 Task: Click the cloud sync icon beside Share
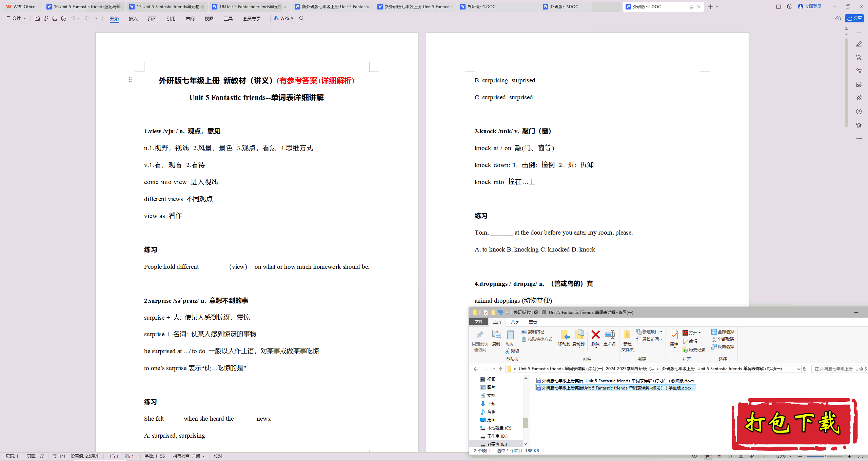(x=838, y=18)
